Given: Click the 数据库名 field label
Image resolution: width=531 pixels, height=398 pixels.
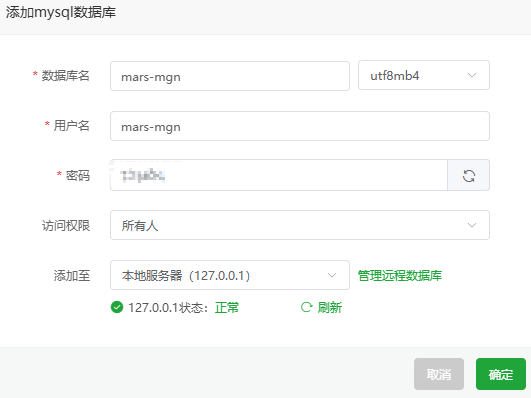Looking at the screenshot, I should (x=65, y=76).
